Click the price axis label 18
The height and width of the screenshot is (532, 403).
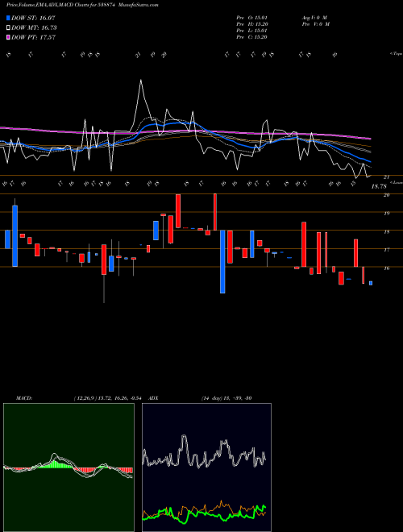(x=386, y=232)
